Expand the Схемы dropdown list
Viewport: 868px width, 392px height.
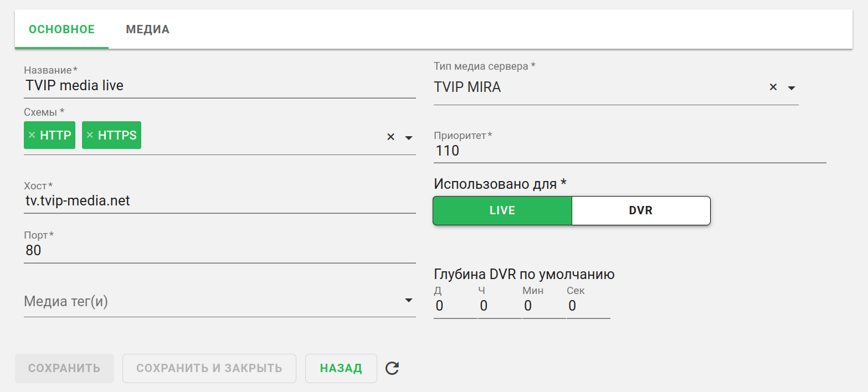tap(409, 137)
